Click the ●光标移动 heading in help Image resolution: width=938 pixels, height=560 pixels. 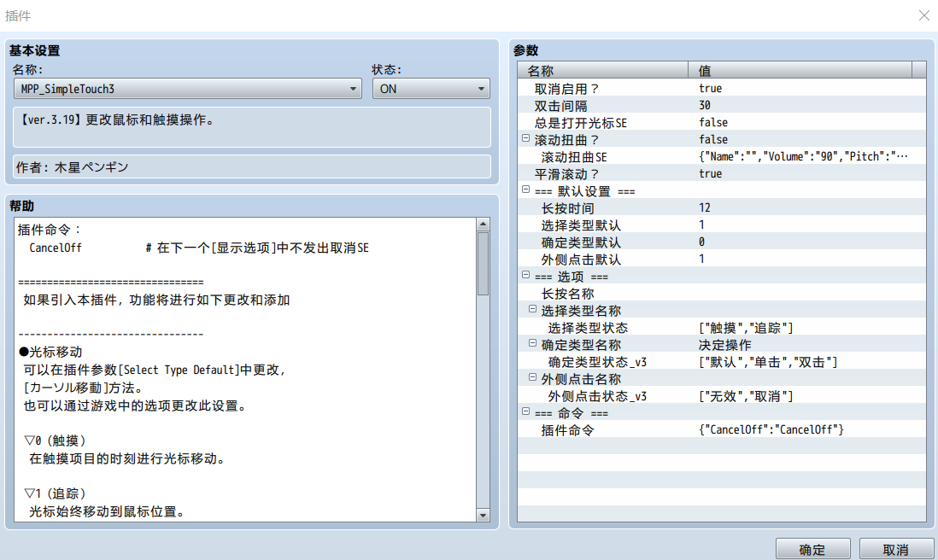coord(50,352)
